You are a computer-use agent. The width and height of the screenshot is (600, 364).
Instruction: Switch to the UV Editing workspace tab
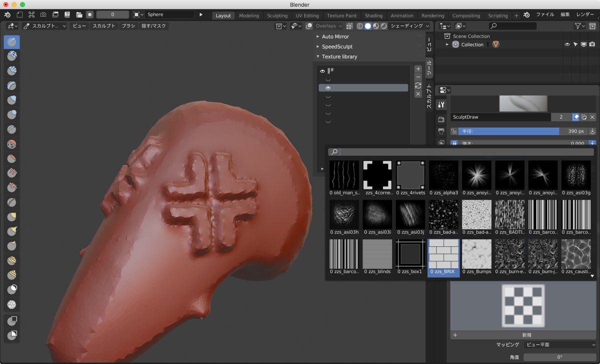click(x=307, y=15)
